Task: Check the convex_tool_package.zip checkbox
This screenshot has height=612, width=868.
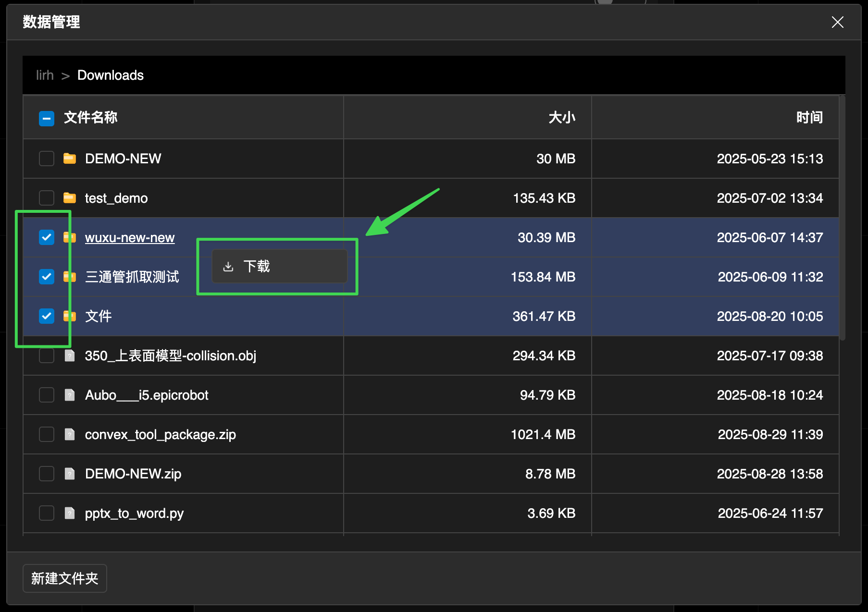Action: [x=47, y=434]
